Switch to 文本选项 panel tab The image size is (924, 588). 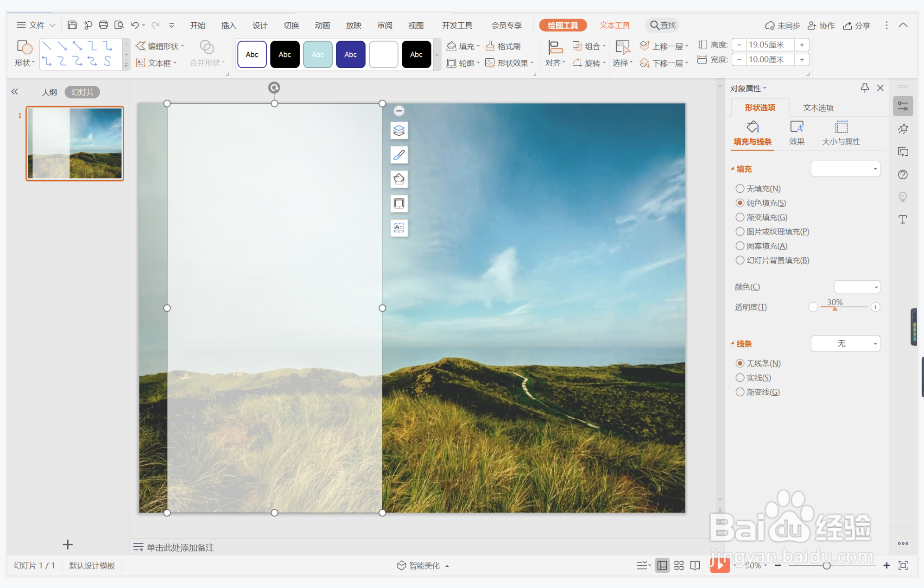[x=818, y=107]
